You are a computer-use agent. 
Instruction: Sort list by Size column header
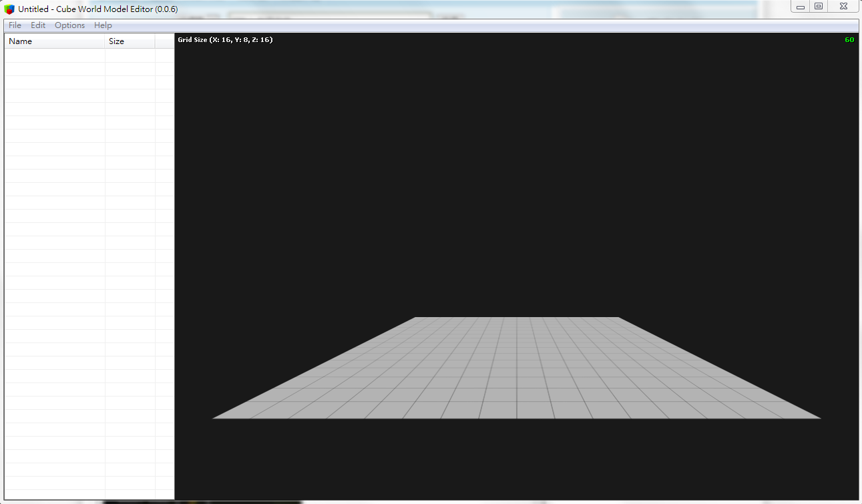130,41
